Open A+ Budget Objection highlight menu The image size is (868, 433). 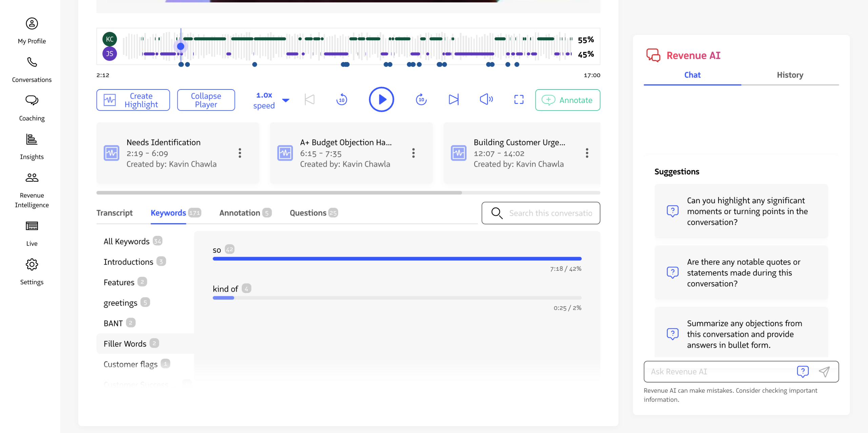coord(413,153)
